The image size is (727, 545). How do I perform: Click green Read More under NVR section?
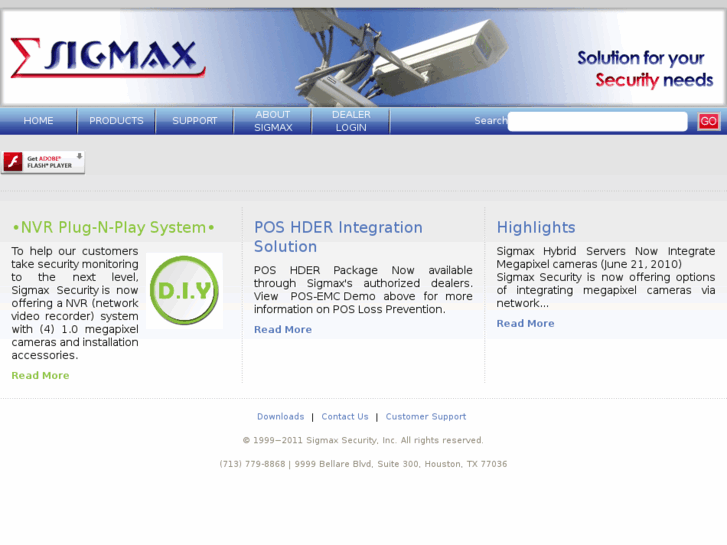point(40,375)
